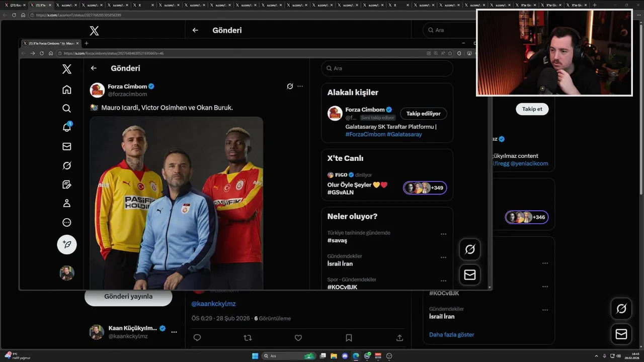Click Daha fazla göster link
The height and width of the screenshot is (362, 644).
coord(451,334)
